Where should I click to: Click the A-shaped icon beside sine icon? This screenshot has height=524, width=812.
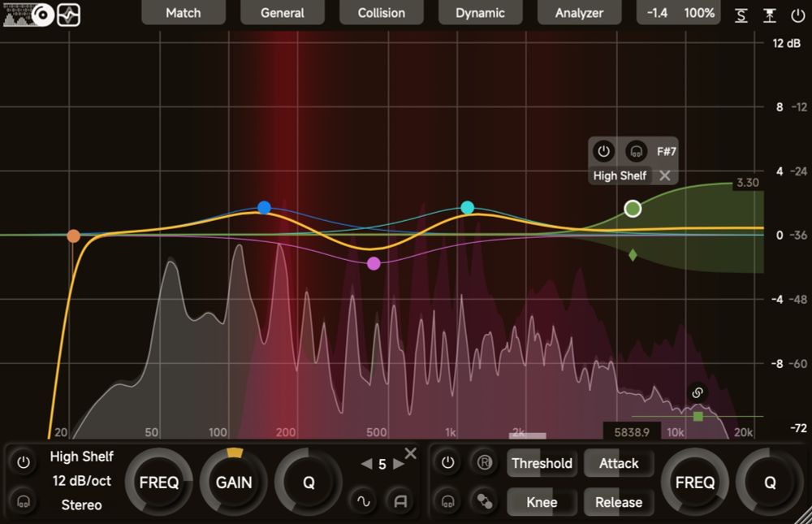point(400,500)
